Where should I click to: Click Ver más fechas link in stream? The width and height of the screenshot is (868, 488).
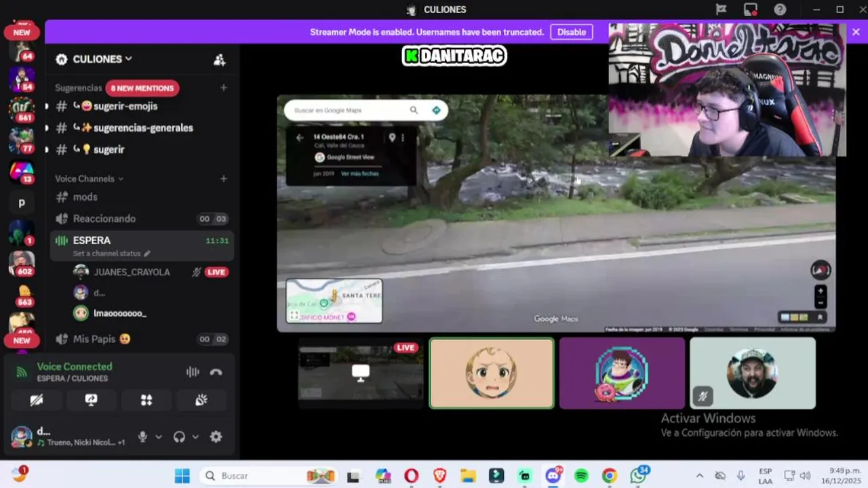click(359, 174)
